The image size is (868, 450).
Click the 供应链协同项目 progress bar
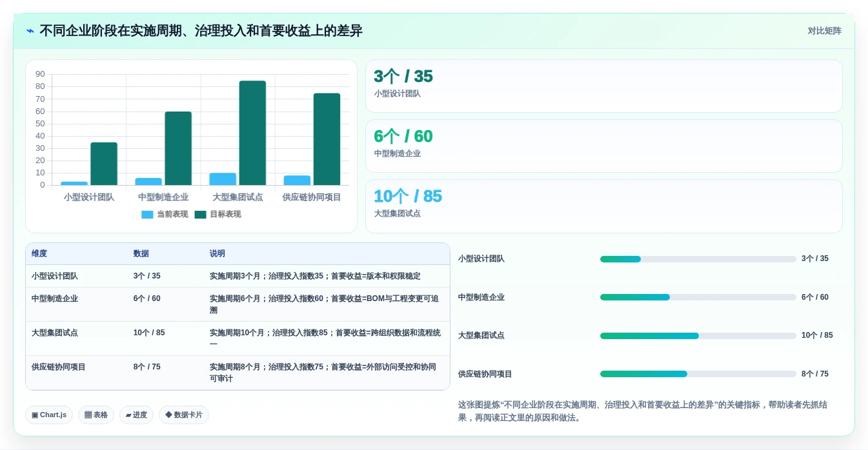[698, 374]
